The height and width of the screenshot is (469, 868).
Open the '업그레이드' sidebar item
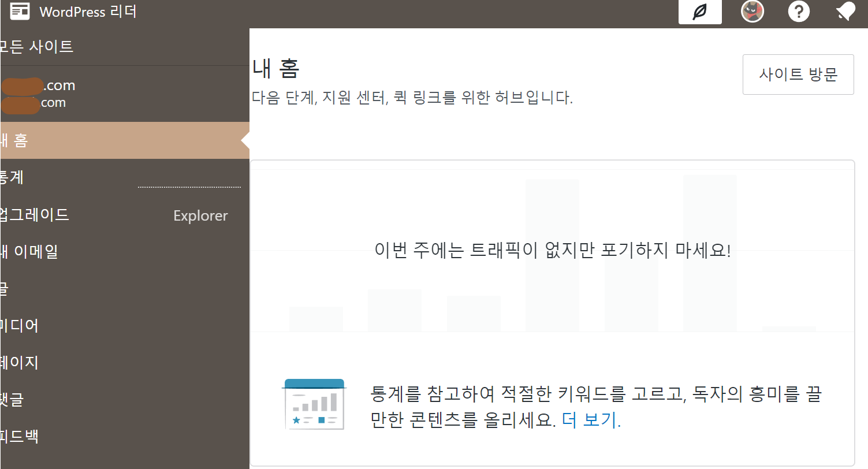(125, 215)
